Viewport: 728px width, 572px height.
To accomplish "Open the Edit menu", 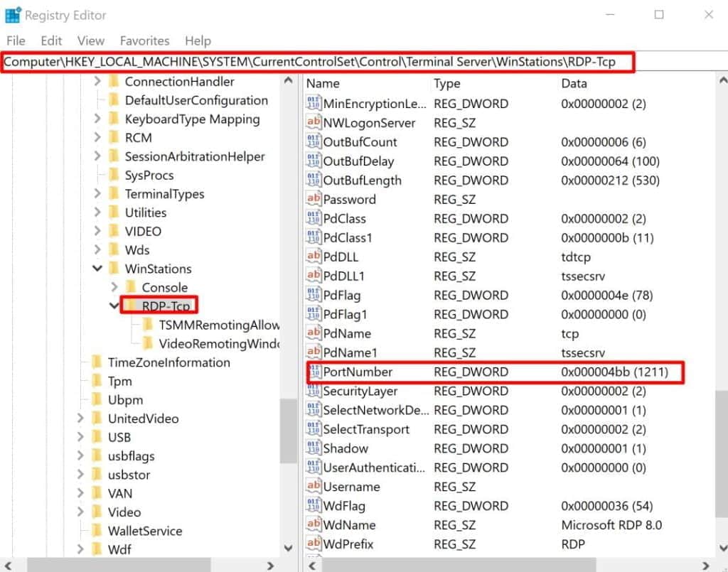I will tap(51, 41).
